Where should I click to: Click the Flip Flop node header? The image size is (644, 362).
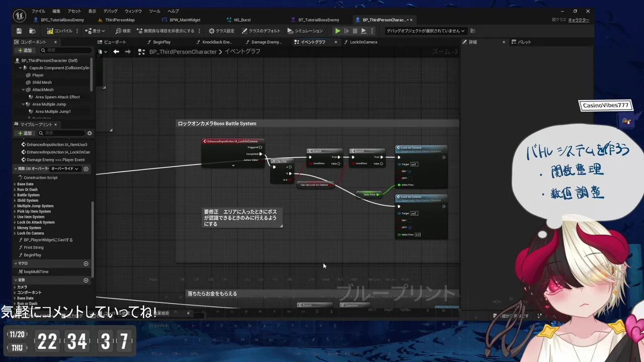pos(282,161)
